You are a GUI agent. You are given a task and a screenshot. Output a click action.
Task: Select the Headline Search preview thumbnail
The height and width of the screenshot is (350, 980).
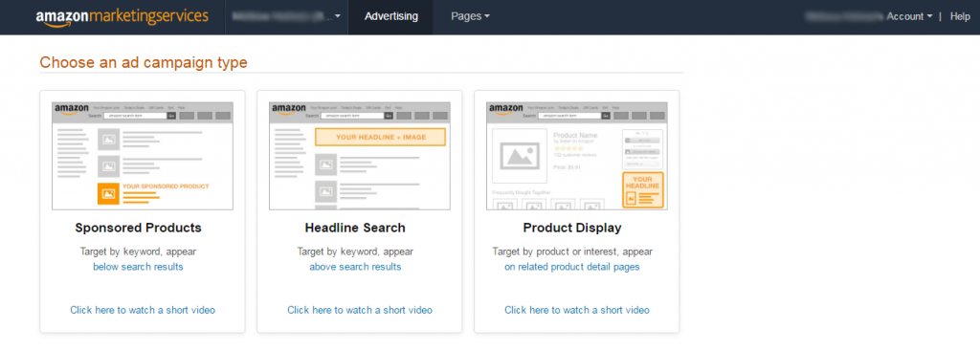360,156
